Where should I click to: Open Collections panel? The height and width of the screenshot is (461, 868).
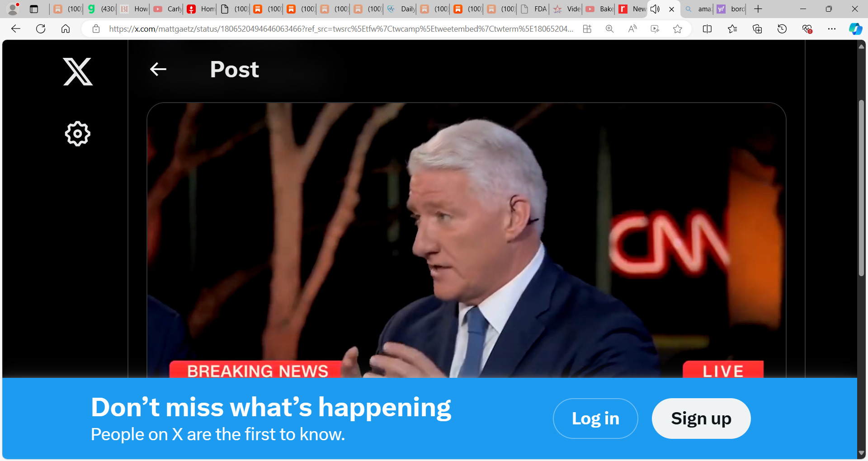[x=757, y=29]
